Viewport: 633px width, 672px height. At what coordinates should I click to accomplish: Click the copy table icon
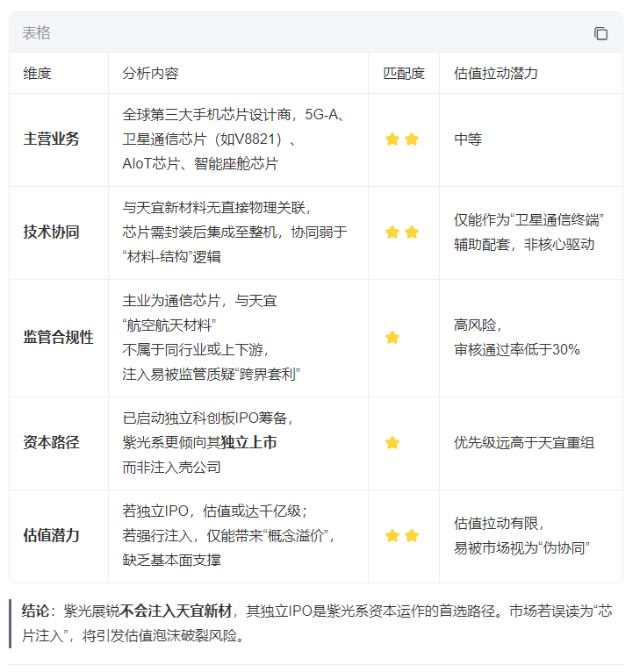tap(601, 33)
